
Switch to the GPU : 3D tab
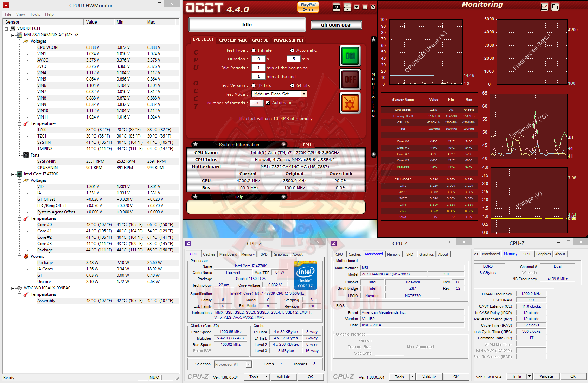click(260, 40)
